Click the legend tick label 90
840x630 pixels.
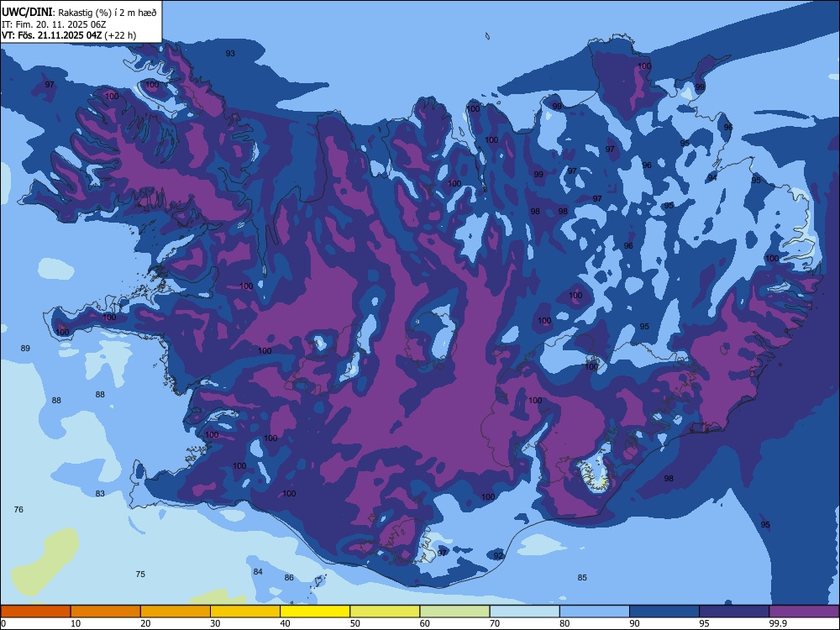tap(635, 623)
